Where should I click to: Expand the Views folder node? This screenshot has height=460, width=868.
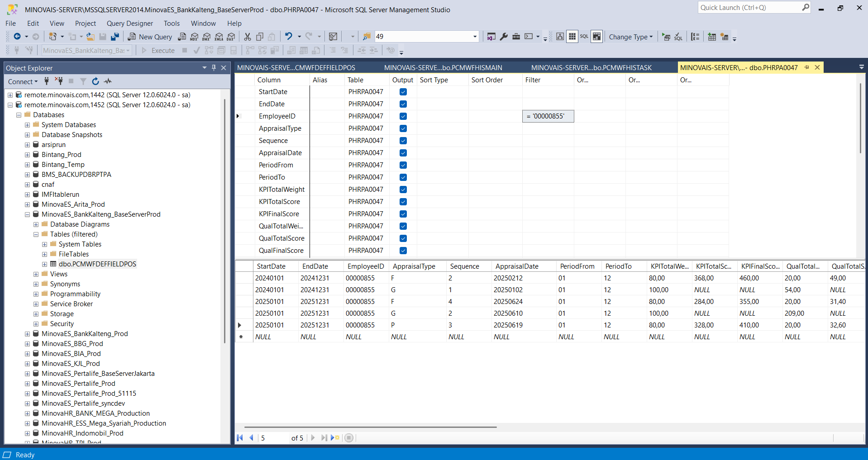pyautogui.click(x=36, y=274)
